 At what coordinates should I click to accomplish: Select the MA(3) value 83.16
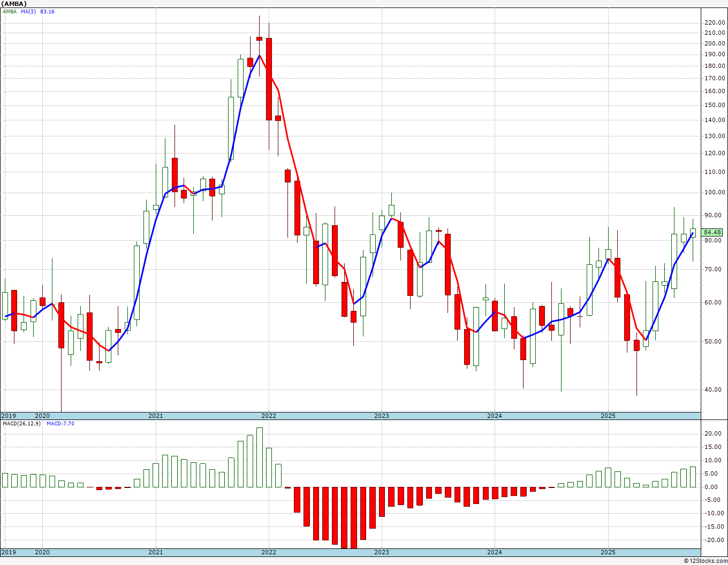tap(47, 12)
